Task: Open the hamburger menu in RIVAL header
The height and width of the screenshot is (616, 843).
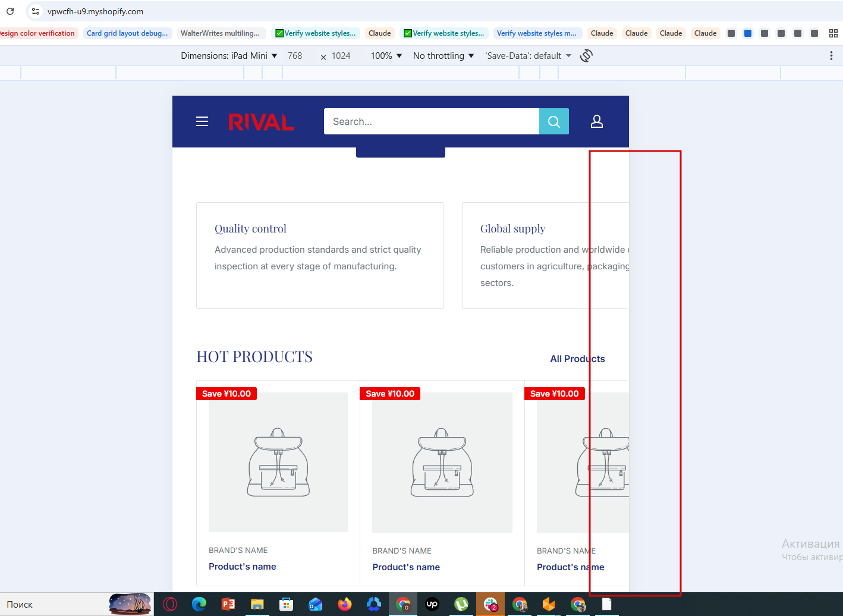Action: click(202, 121)
